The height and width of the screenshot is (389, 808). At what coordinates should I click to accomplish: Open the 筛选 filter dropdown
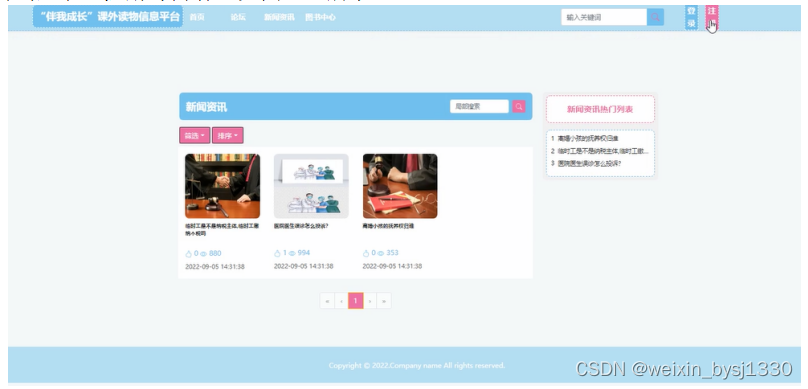coord(194,136)
